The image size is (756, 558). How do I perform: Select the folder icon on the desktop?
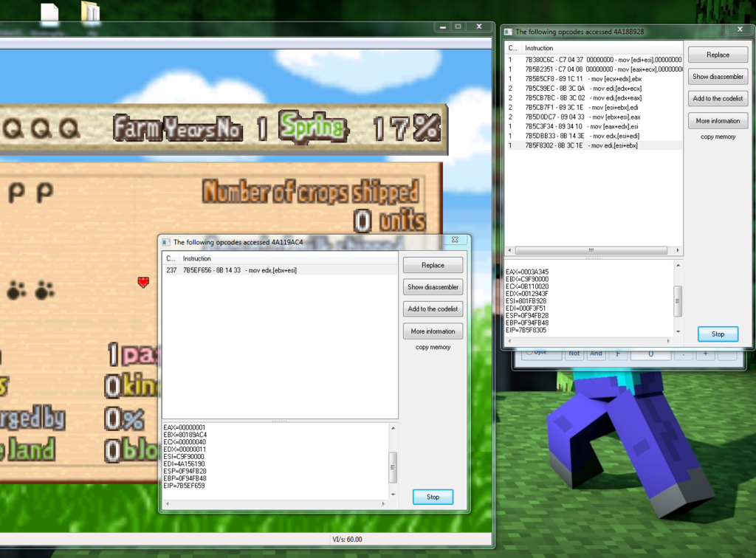(90, 13)
